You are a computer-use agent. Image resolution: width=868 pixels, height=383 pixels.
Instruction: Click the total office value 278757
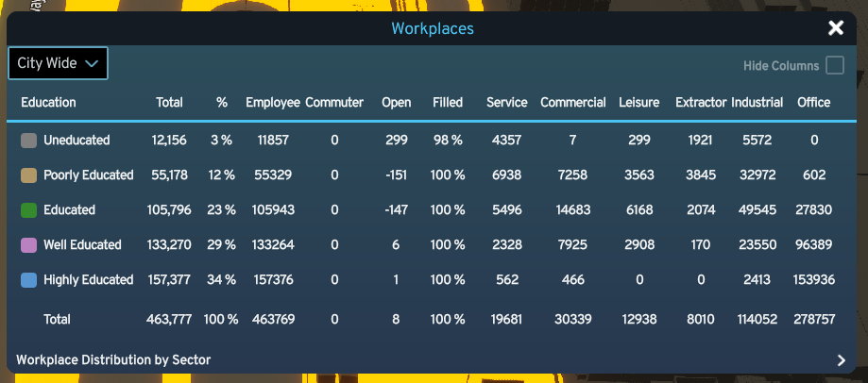(x=814, y=320)
